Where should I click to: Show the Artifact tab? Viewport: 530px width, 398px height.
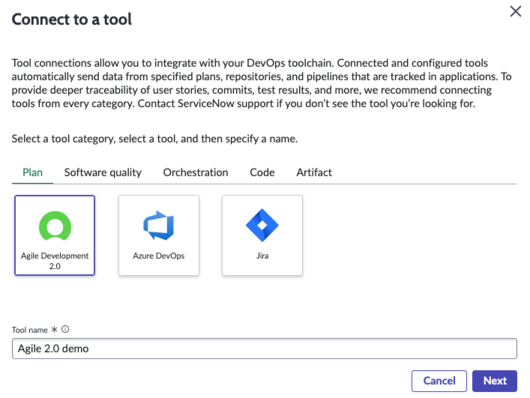pyautogui.click(x=314, y=173)
